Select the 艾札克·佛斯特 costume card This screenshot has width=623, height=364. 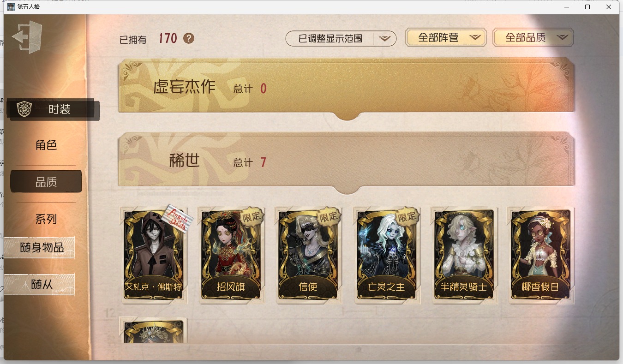154,256
